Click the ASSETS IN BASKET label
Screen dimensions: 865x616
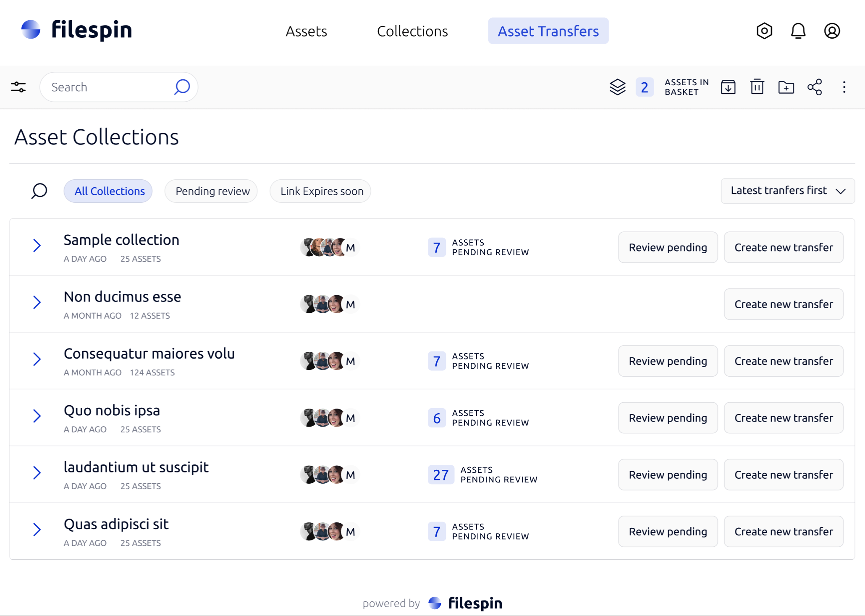687,87
